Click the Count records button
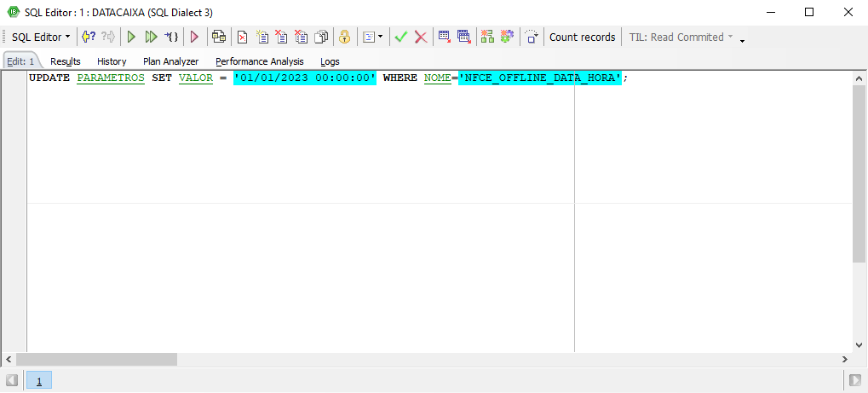 pos(582,37)
